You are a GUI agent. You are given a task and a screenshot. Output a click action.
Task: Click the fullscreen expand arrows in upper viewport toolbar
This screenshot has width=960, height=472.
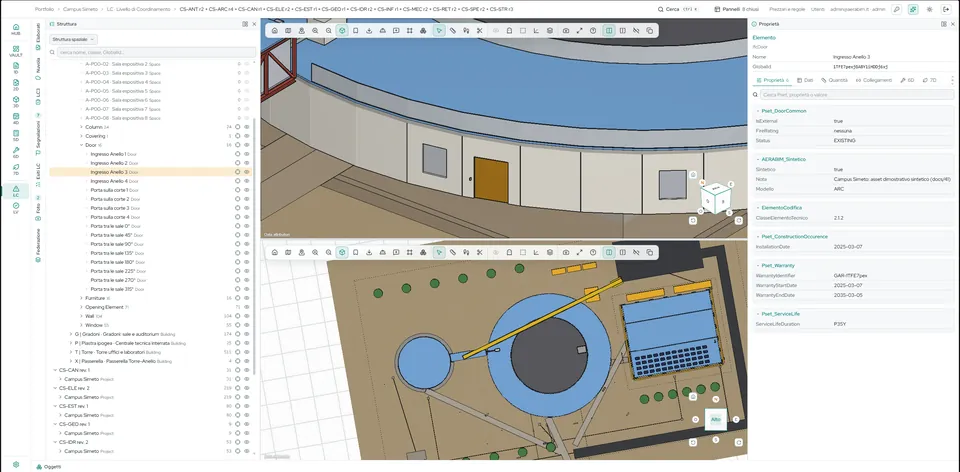click(x=579, y=31)
